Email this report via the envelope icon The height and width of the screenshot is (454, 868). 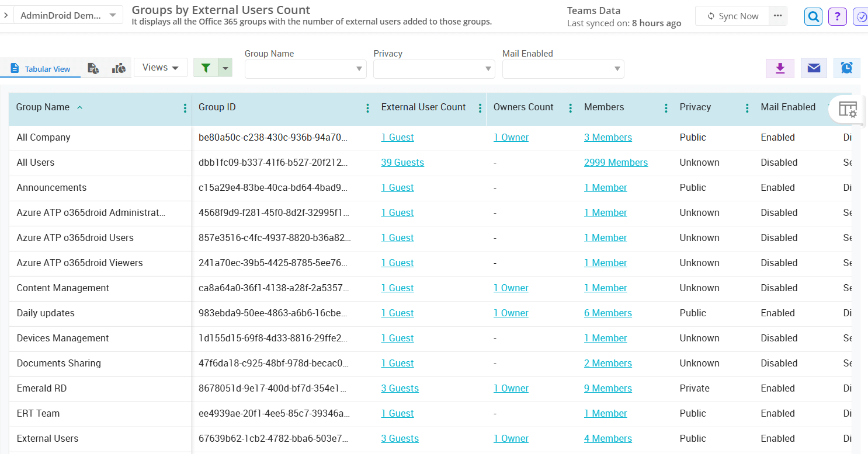pyautogui.click(x=814, y=68)
